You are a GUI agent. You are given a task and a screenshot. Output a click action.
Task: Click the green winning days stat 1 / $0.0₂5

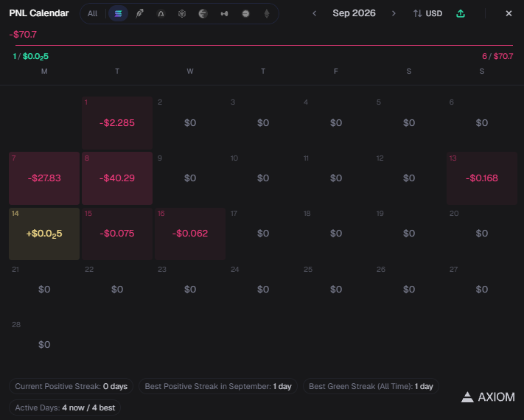(30, 57)
